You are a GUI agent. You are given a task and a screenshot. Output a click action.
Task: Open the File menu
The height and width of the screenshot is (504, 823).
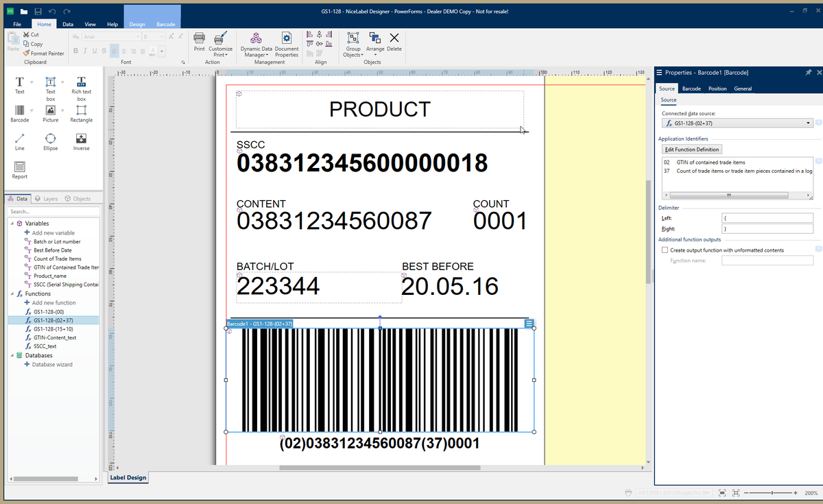coord(17,24)
